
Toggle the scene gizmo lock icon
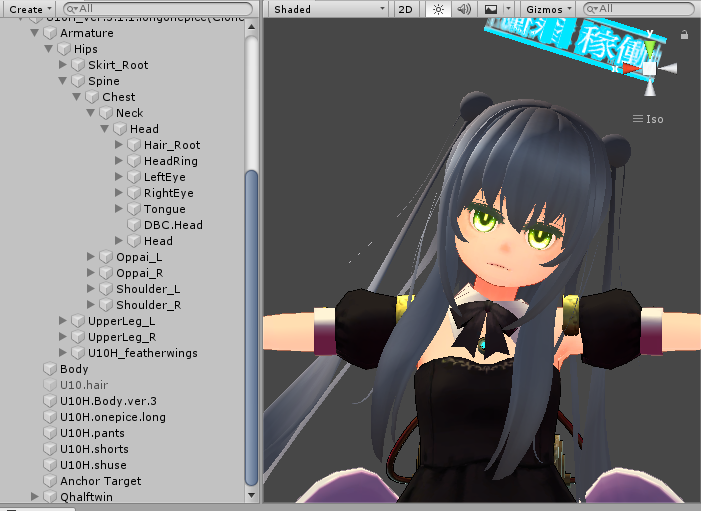(684, 34)
